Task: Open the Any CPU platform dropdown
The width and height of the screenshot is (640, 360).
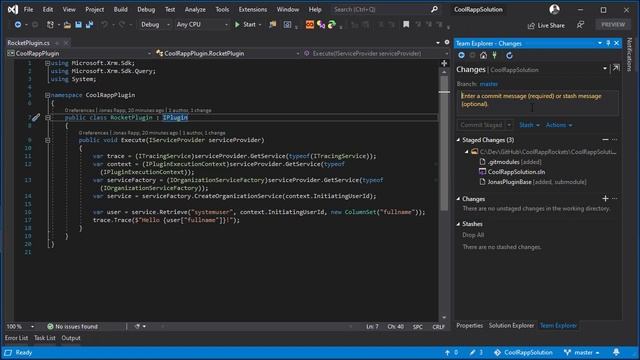Action: [x=202, y=25]
